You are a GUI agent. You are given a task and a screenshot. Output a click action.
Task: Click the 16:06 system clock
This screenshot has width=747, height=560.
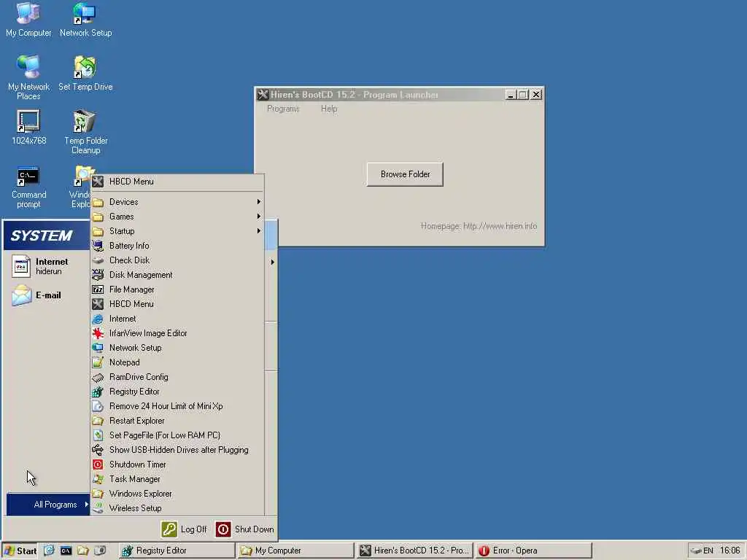pos(729,551)
